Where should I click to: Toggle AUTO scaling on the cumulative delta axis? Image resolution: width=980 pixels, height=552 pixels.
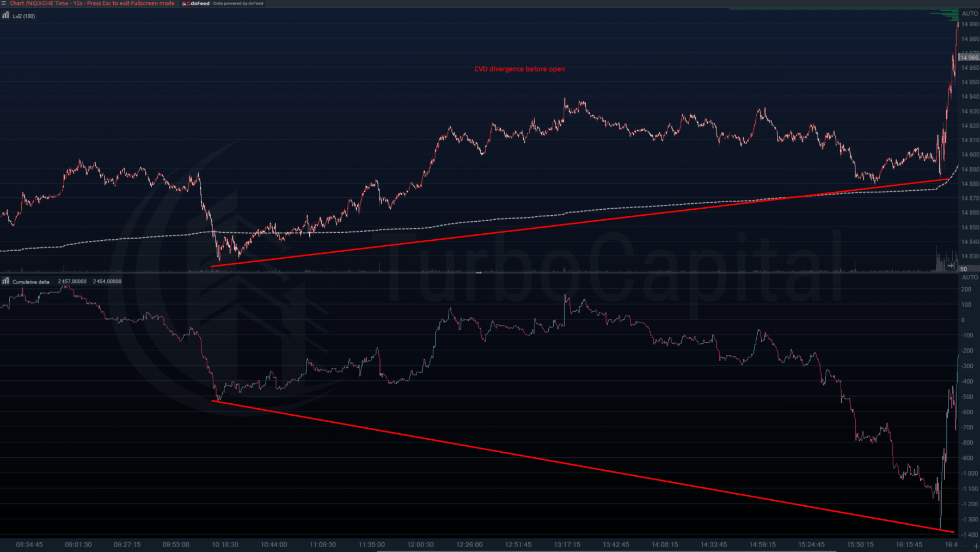[x=970, y=277]
